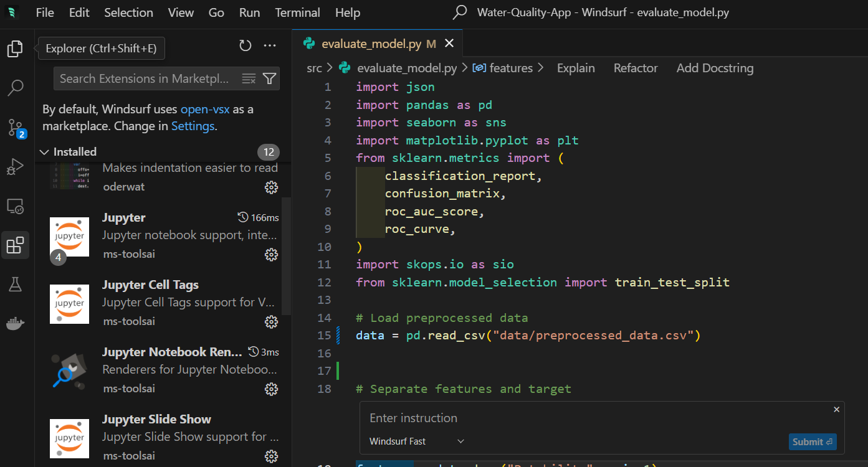The width and height of the screenshot is (868, 467).
Task: Open the manage gear for Jupyter Cell Tags
Action: (x=271, y=321)
